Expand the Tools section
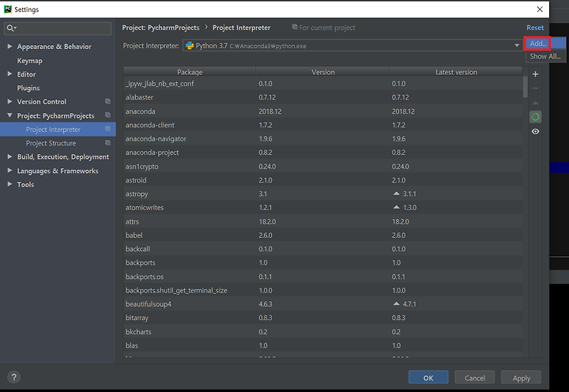This screenshot has height=392, width=569. (9, 184)
